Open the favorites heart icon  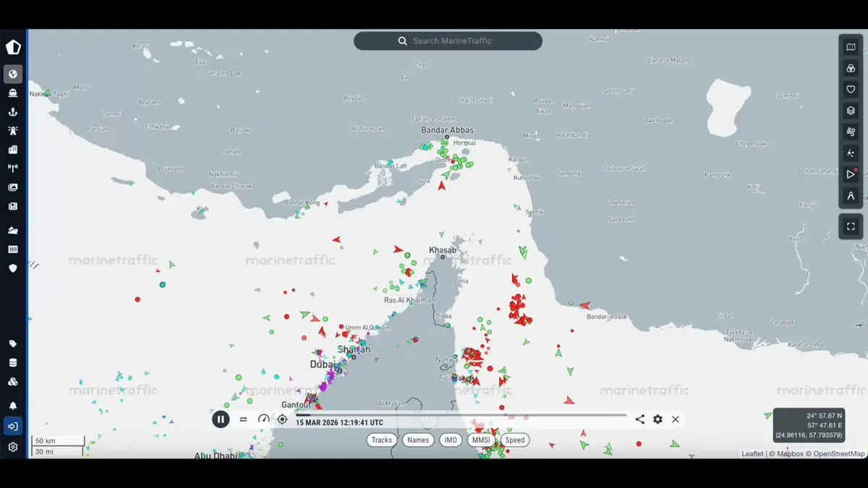coord(851,90)
